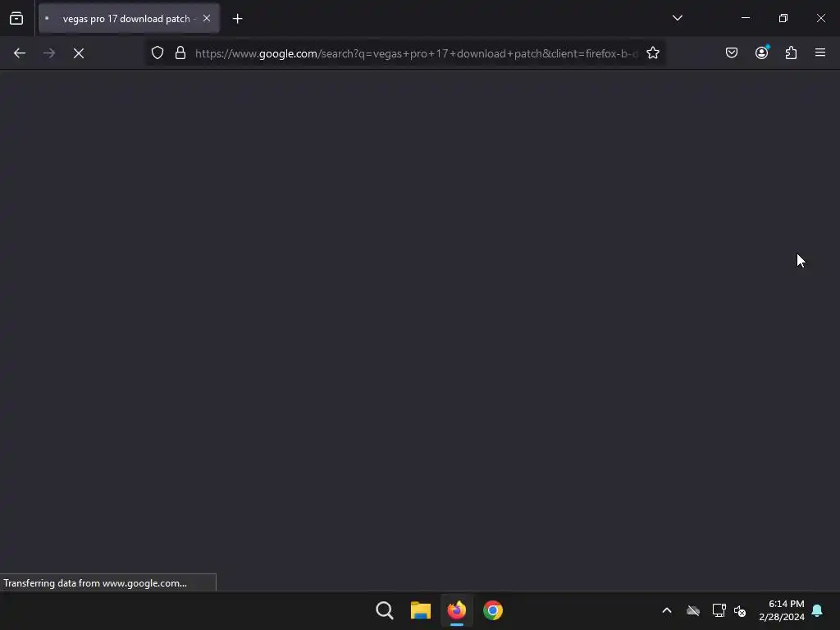Open a new tab with plus button

coord(237,19)
